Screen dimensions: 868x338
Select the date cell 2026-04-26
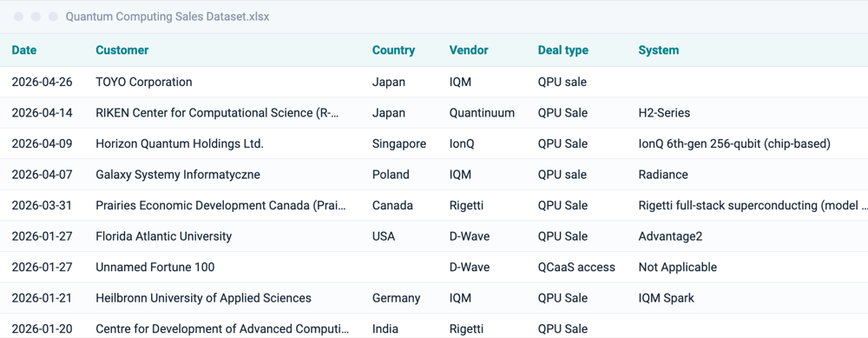point(42,82)
